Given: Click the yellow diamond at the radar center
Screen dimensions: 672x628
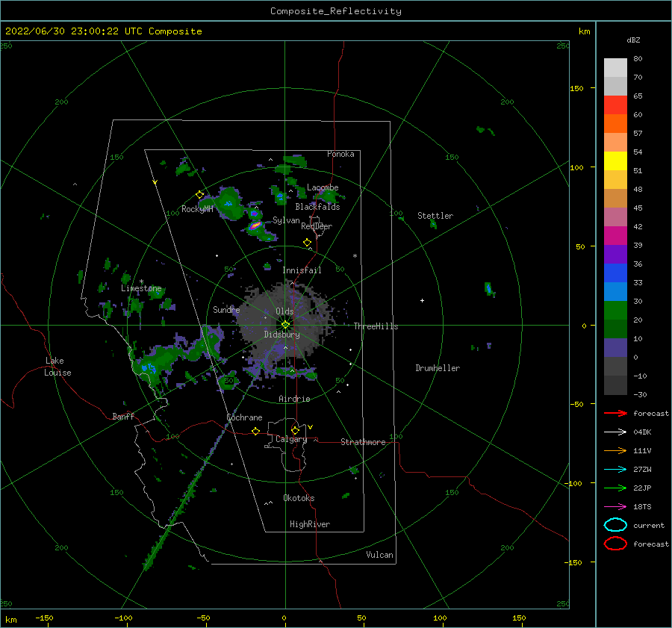Looking at the screenshot, I should [285, 325].
